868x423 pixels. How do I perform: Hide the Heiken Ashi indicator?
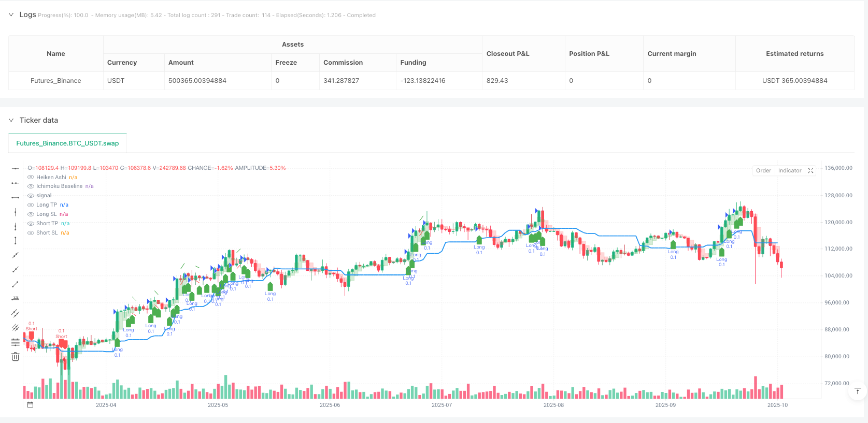[x=31, y=177]
